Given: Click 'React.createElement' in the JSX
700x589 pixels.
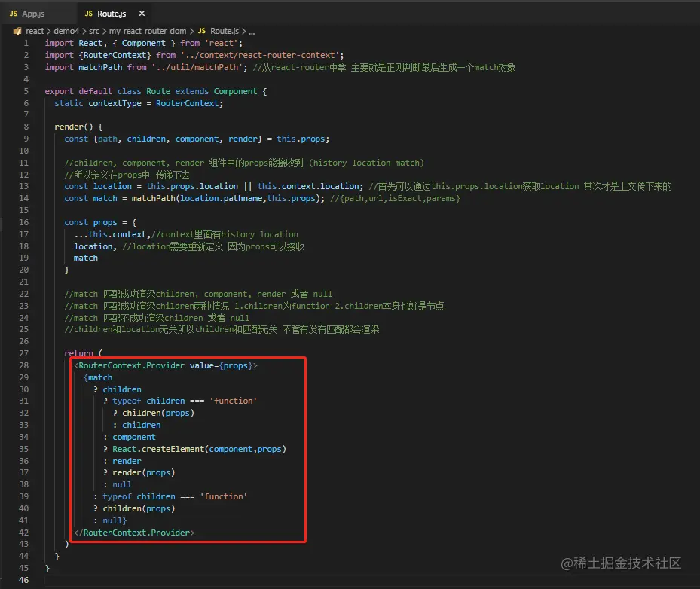Looking at the screenshot, I should click(158, 449).
